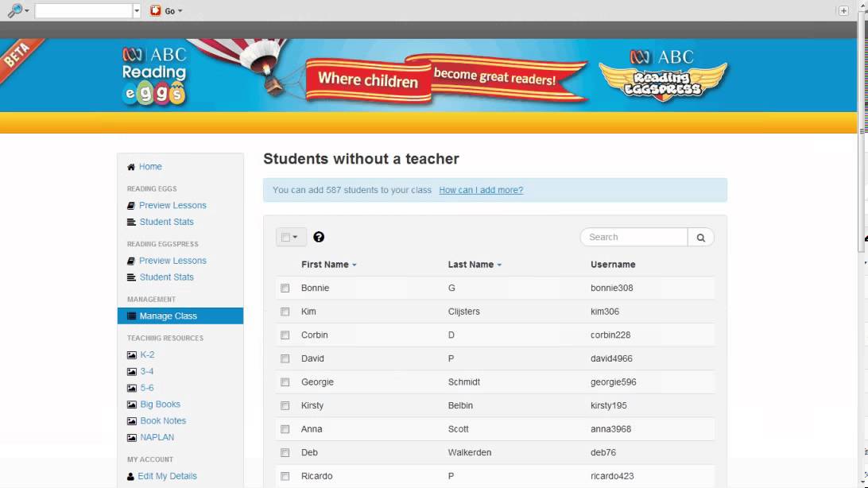Tick the checkbox for Corbin D
868x488 pixels.
pyautogui.click(x=285, y=335)
